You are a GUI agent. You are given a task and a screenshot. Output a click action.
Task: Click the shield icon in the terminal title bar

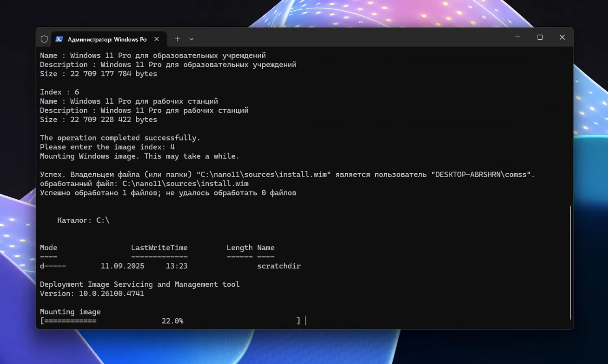[x=44, y=39]
